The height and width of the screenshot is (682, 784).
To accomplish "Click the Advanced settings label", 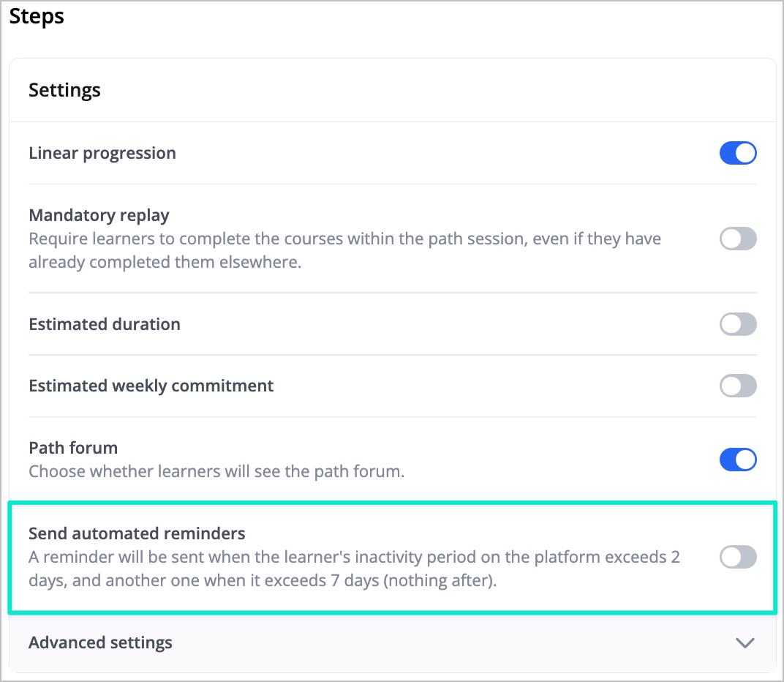I will click(100, 642).
